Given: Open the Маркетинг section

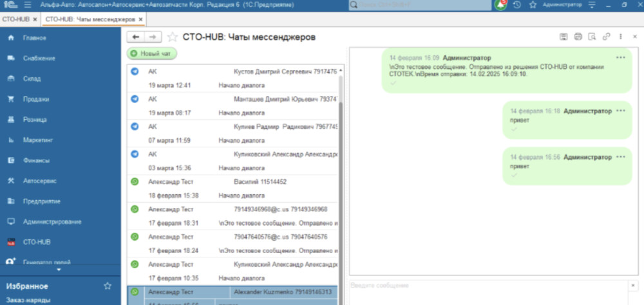Looking at the screenshot, I should 38,140.
